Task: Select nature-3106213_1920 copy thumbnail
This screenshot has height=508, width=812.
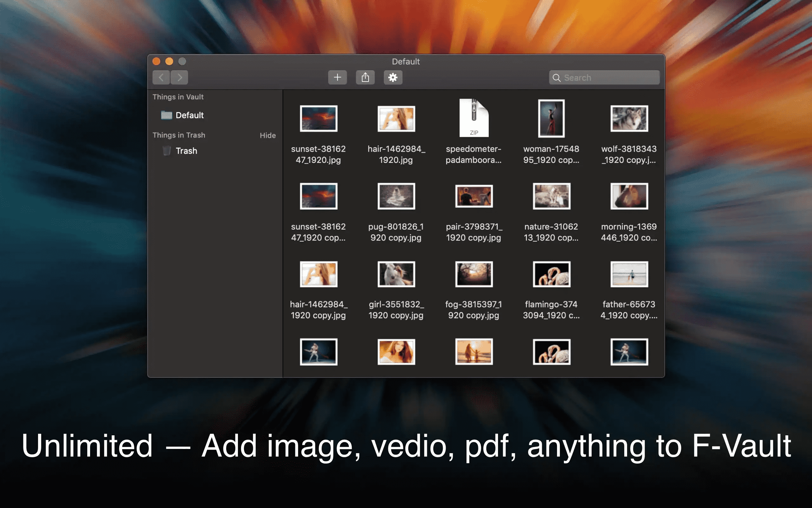Action: [551, 196]
